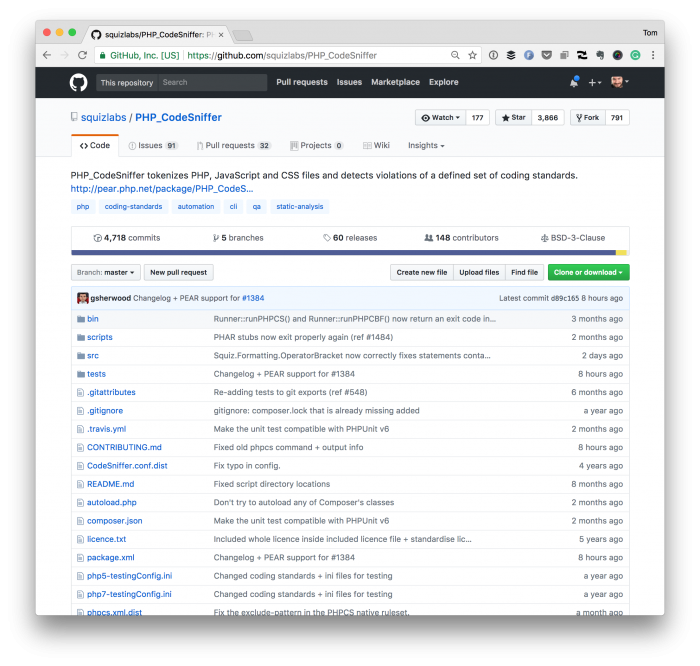Open the README.md file
700x666 pixels.
click(110, 484)
